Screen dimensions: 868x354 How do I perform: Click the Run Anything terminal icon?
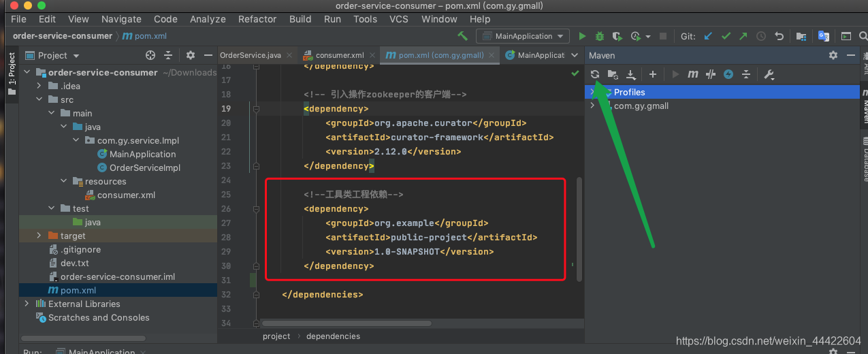[846, 36]
